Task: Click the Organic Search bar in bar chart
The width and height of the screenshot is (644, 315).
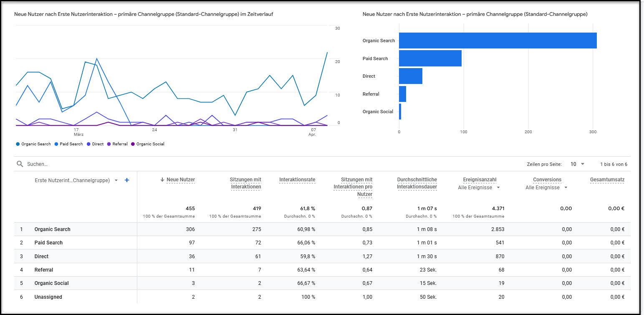Action: tap(498, 41)
